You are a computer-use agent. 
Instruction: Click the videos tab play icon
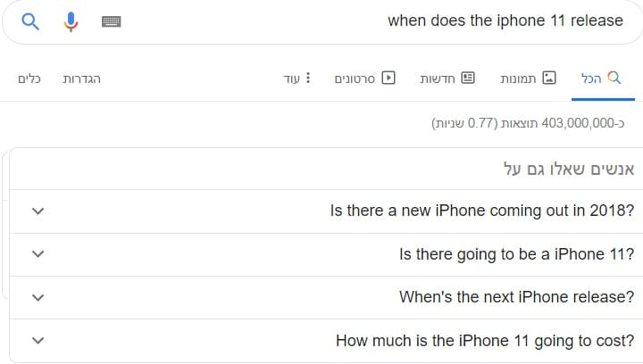[388, 78]
